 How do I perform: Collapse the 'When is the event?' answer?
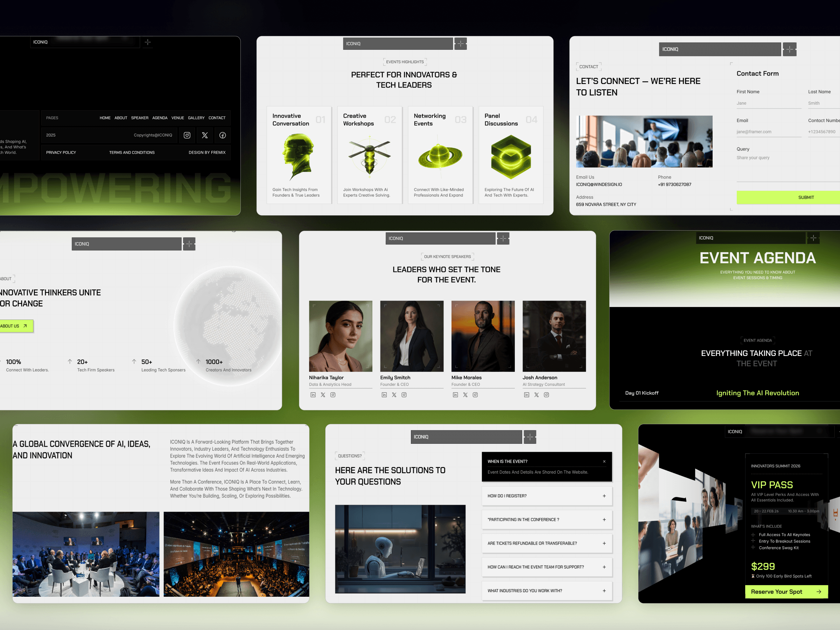click(x=604, y=461)
